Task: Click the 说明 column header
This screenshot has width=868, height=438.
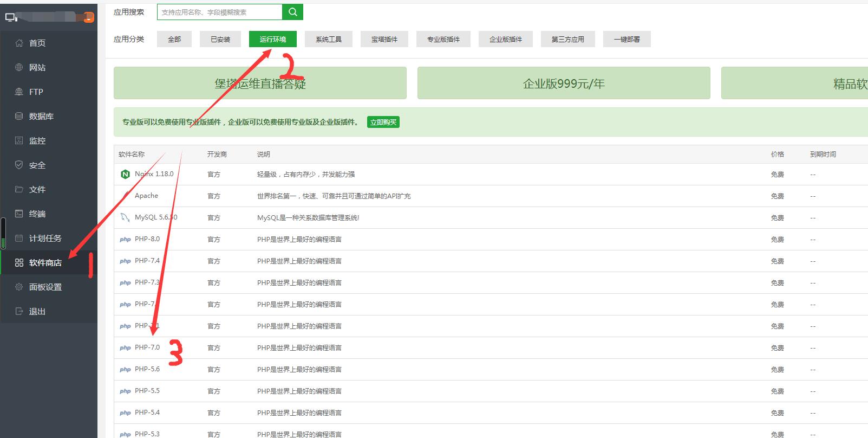Action: pos(264,154)
